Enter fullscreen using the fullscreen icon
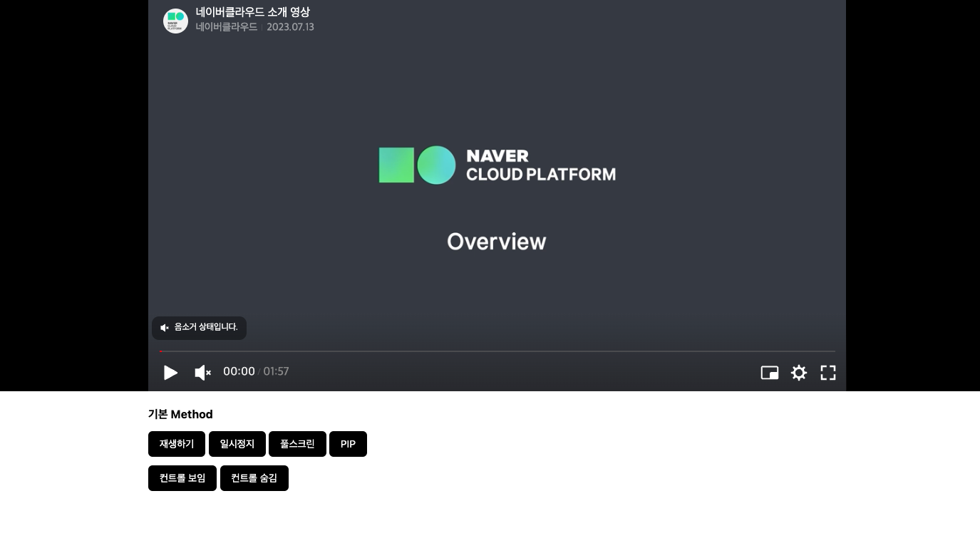Screen dimensions: 980x558 coord(827,372)
